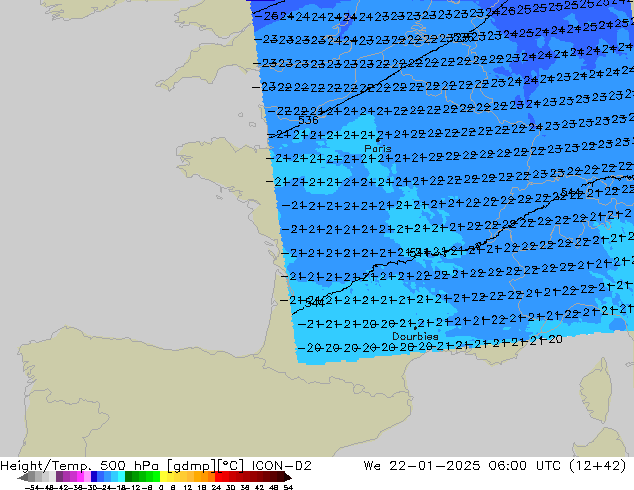The height and width of the screenshot is (490, 634).
Task: Click the 'ICON-D2' model name
Action: 281,466
